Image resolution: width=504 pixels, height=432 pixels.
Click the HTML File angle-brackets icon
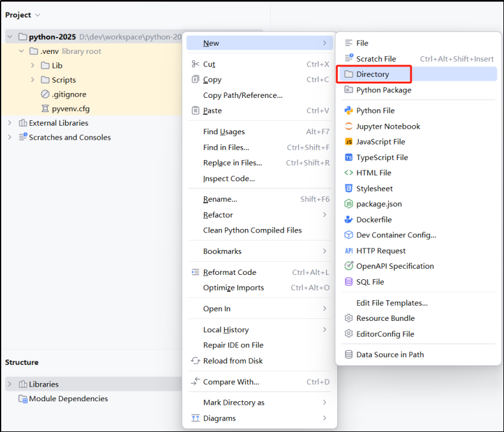pyautogui.click(x=349, y=173)
